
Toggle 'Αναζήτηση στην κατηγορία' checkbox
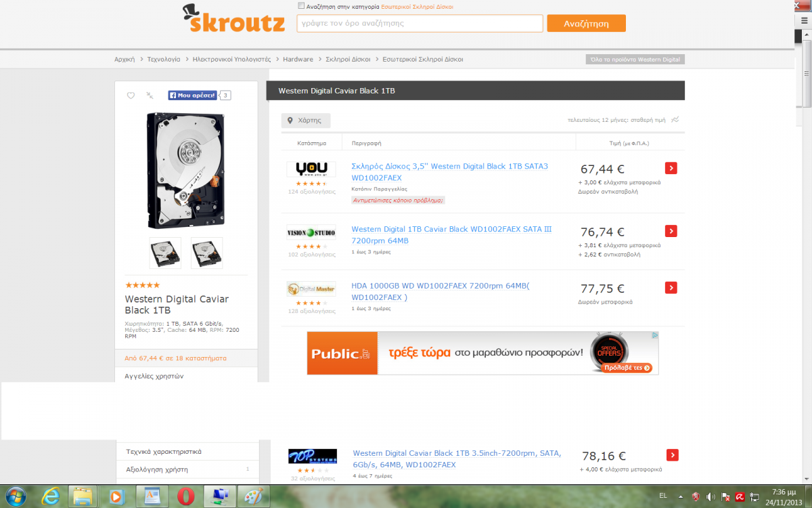click(301, 6)
